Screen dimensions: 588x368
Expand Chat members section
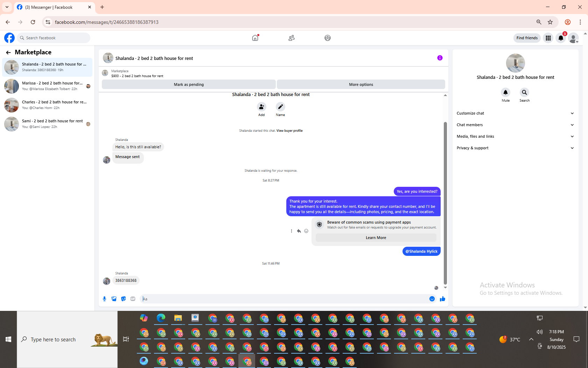(515, 125)
